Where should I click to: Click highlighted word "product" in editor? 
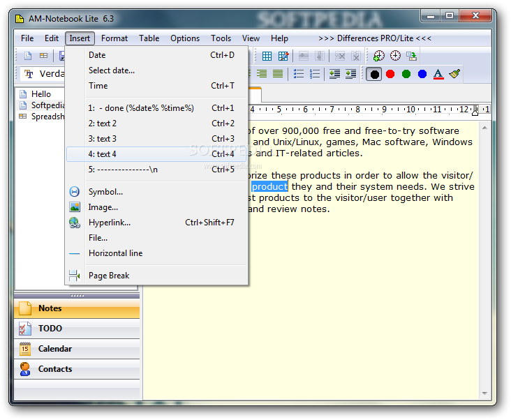[269, 186]
